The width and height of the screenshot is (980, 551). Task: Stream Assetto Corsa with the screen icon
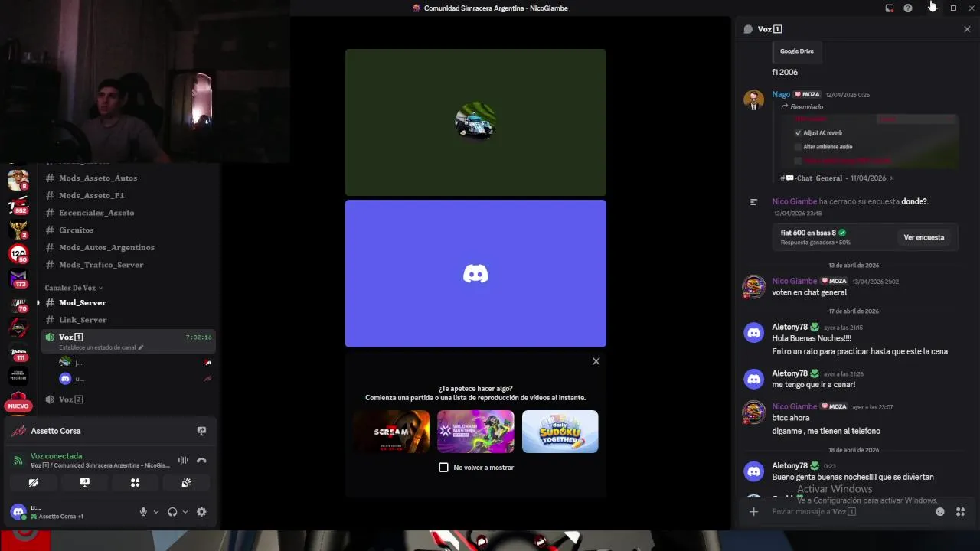(x=201, y=431)
